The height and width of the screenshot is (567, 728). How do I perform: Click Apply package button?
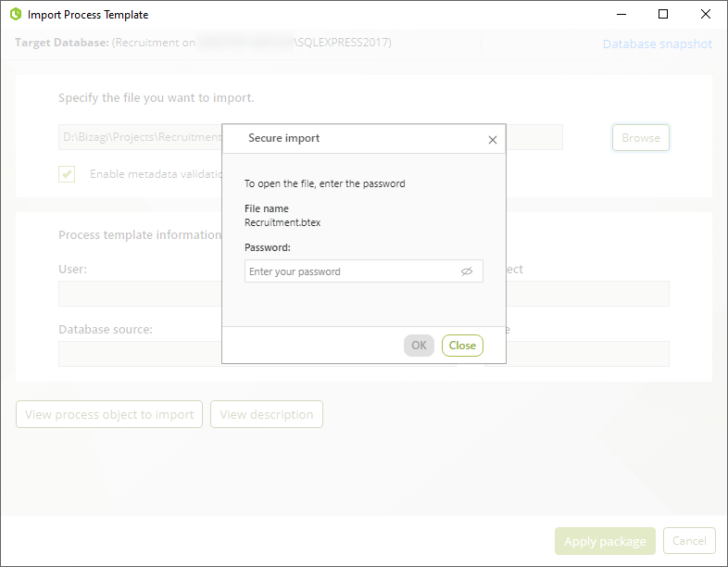(605, 541)
